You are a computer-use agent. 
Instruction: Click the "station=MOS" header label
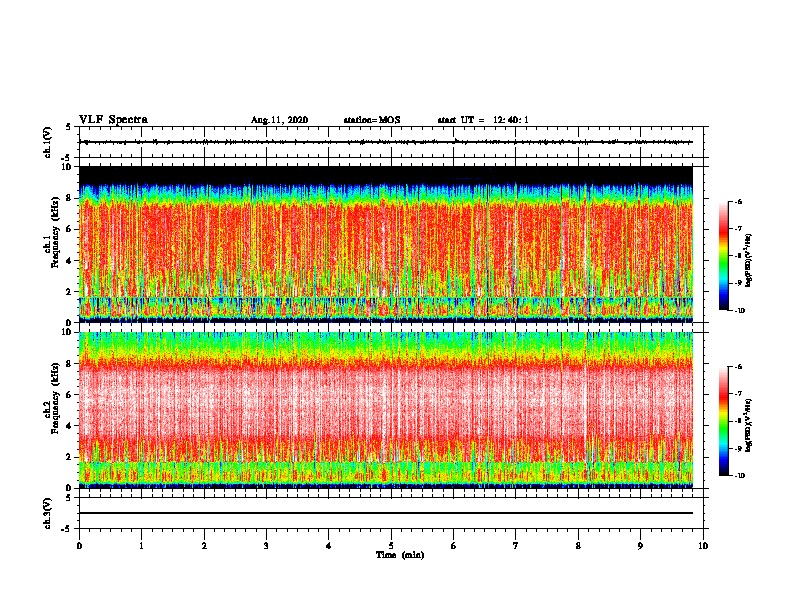[372, 120]
